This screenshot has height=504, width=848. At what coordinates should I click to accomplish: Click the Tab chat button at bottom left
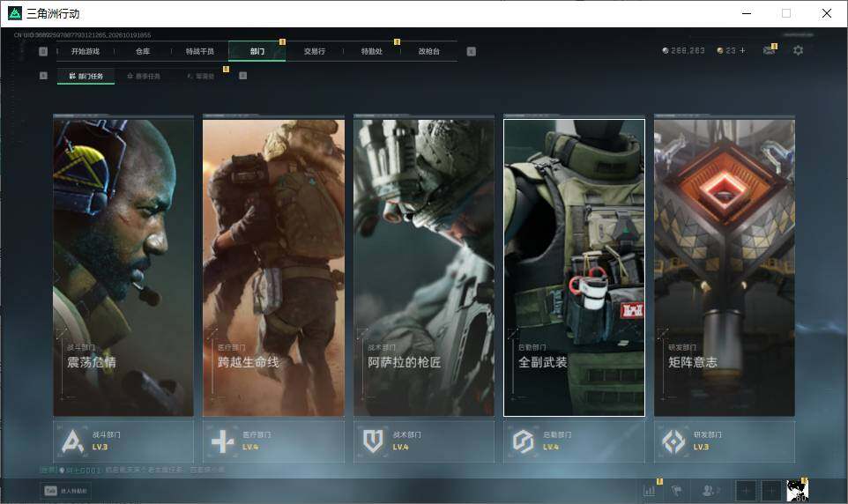(65, 491)
